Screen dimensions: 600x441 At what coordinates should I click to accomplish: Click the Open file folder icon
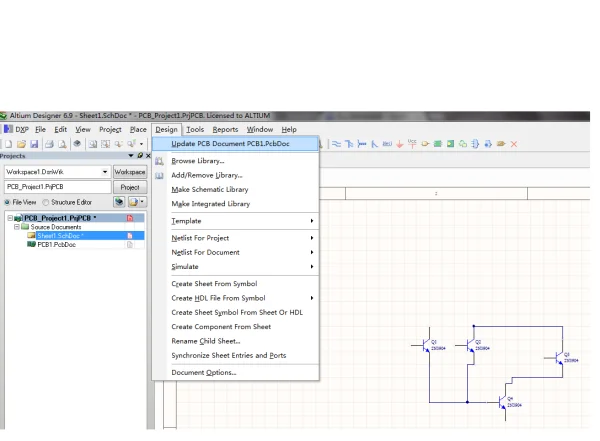coord(21,144)
